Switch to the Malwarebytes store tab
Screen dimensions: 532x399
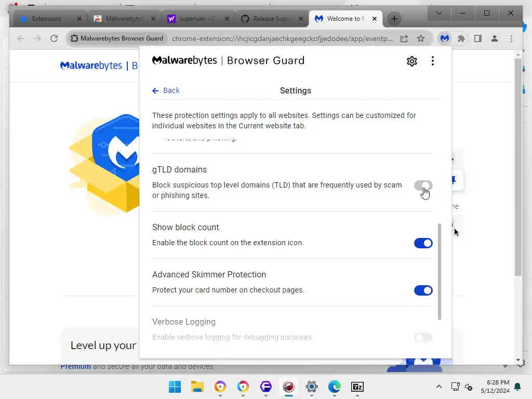pyautogui.click(x=123, y=19)
